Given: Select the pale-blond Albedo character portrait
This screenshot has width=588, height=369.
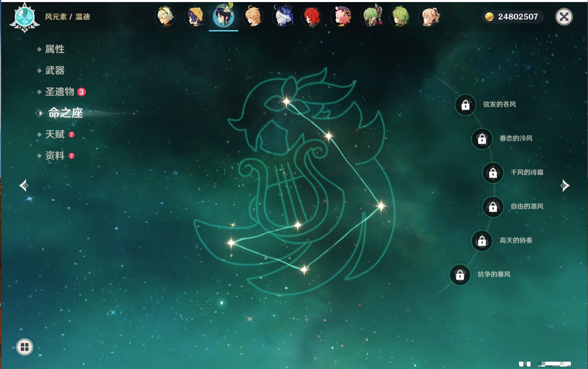Looking at the screenshot, I should pyautogui.click(x=165, y=17).
